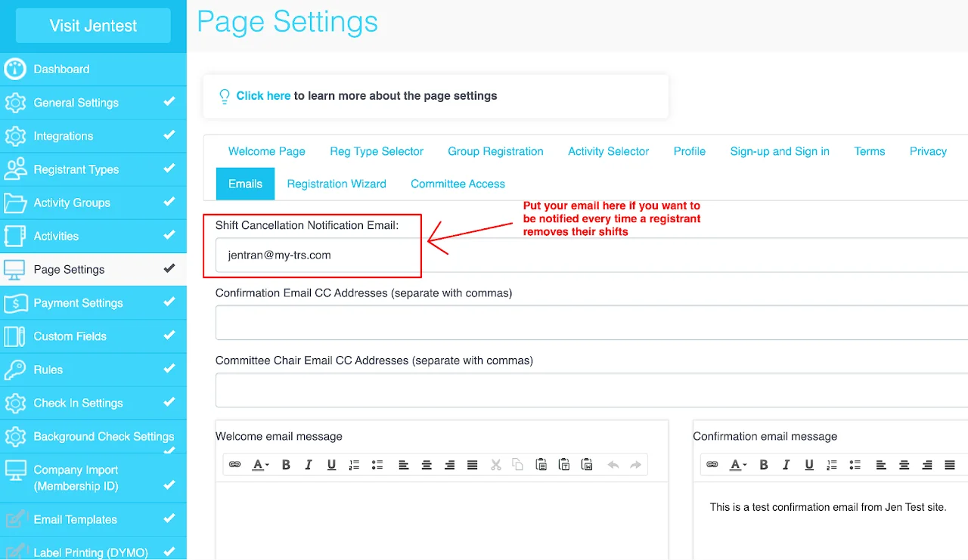Switch to Terms tab
This screenshot has height=560, width=968.
(870, 151)
